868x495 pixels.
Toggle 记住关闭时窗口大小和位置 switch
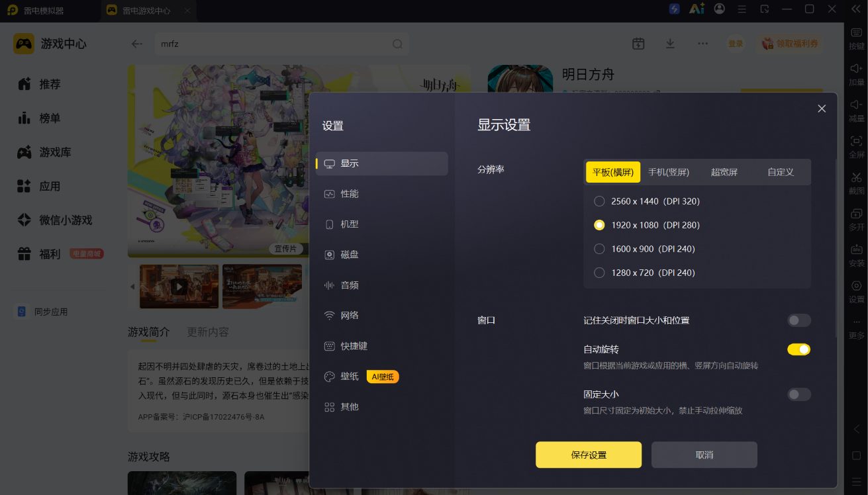click(x=799, y=321)
